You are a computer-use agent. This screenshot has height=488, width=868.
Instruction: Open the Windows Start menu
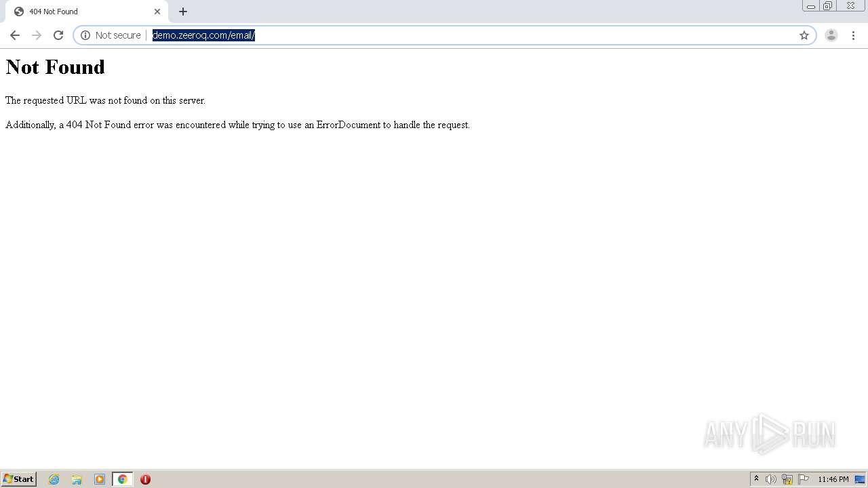19,479
